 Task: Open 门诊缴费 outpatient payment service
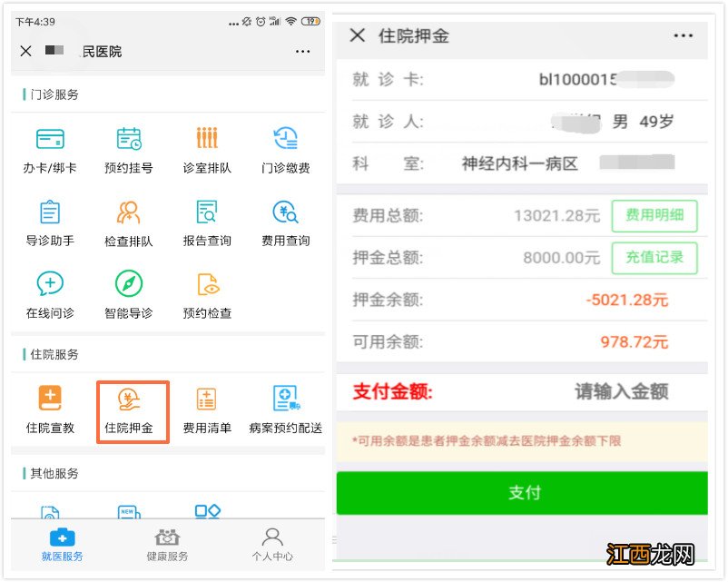point(284,148)
